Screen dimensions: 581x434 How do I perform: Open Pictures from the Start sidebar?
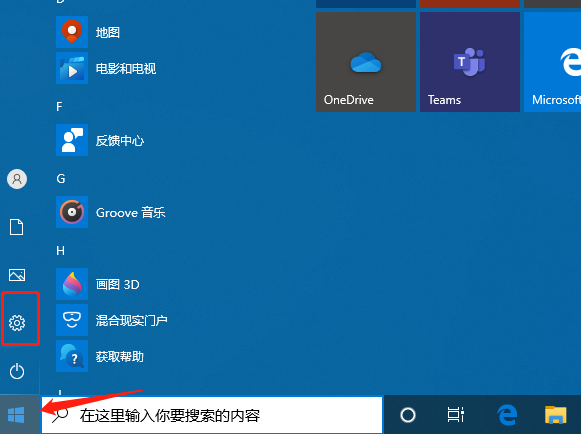(x=17, y=275)
